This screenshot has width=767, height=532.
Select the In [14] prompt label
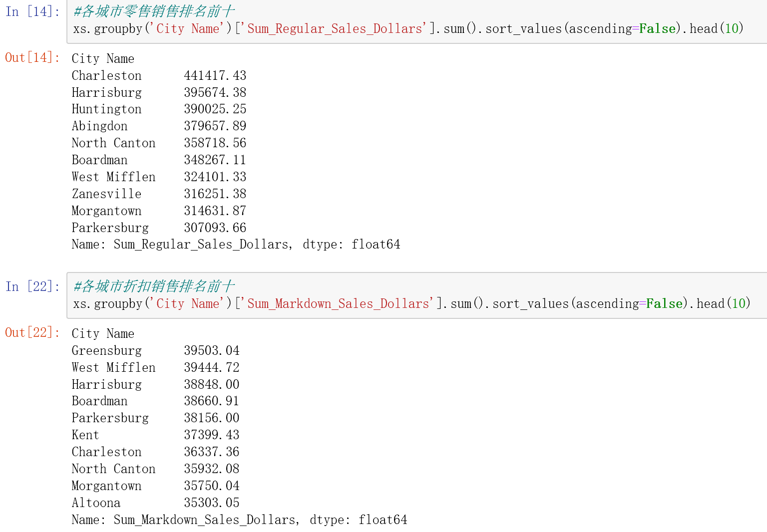(32, 11)
